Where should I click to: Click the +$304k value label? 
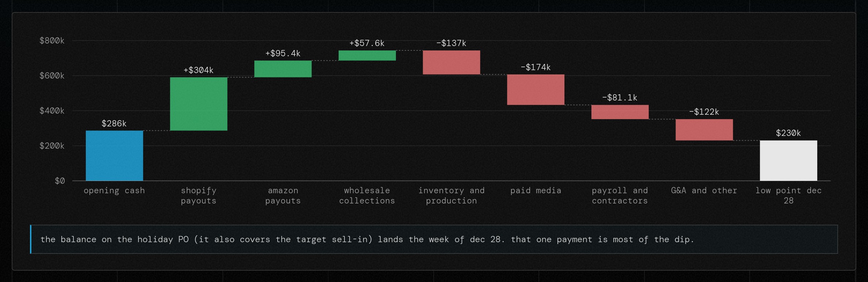tap(198, 70)
